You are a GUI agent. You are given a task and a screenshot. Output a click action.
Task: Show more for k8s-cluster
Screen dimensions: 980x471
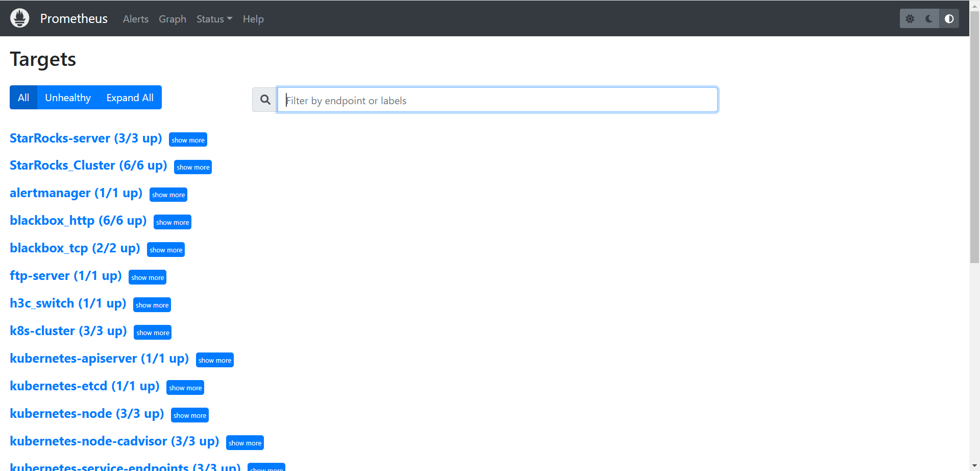pos(153,333)
